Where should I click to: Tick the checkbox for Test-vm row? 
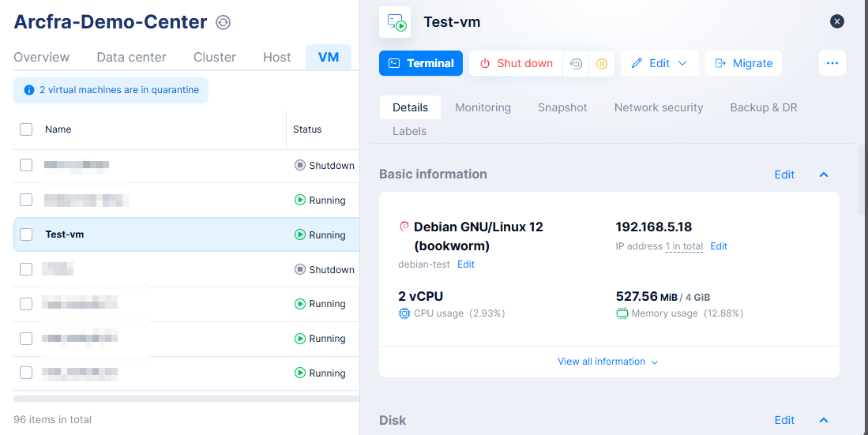[x=26, y=234]
